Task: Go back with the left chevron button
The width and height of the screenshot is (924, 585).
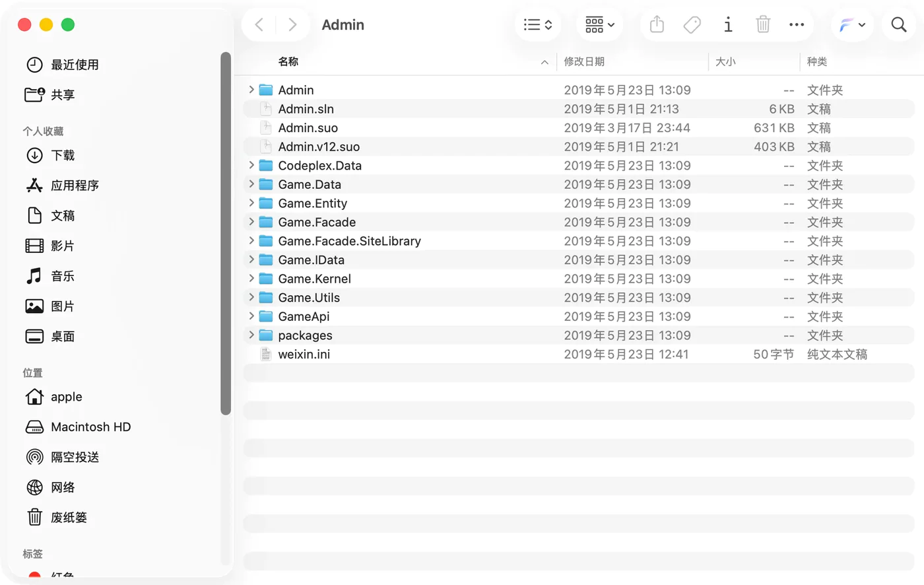Action: (x=259, y=25)
